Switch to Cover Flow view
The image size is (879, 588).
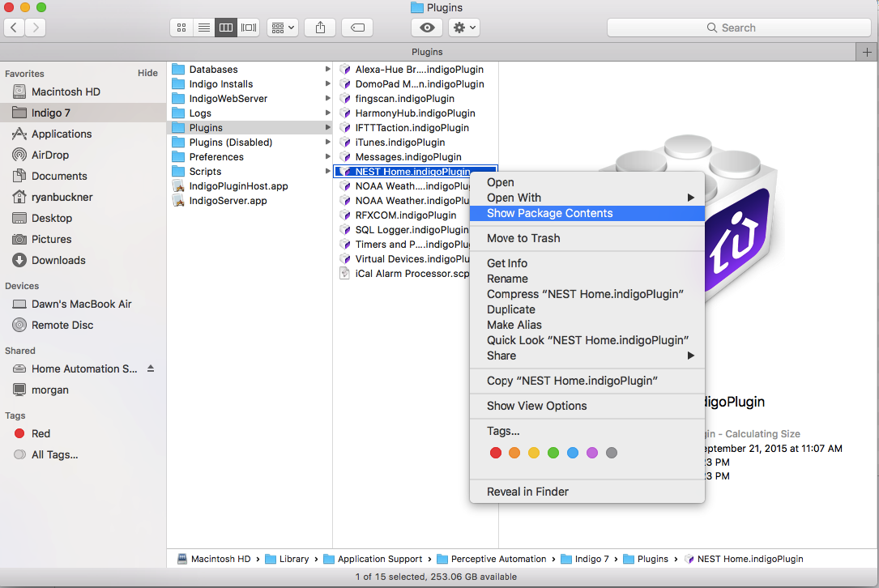click(x=249, y=28)
